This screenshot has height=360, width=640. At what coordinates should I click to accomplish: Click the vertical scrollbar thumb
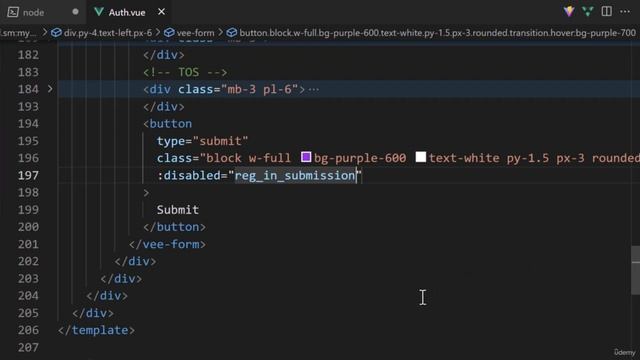(x=635, y=270)
